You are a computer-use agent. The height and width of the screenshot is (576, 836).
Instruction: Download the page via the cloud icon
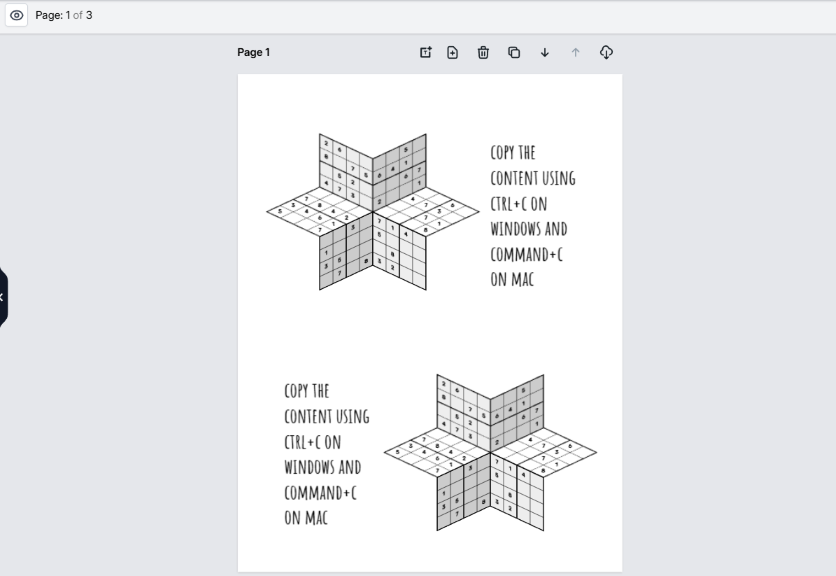[606, 52]
